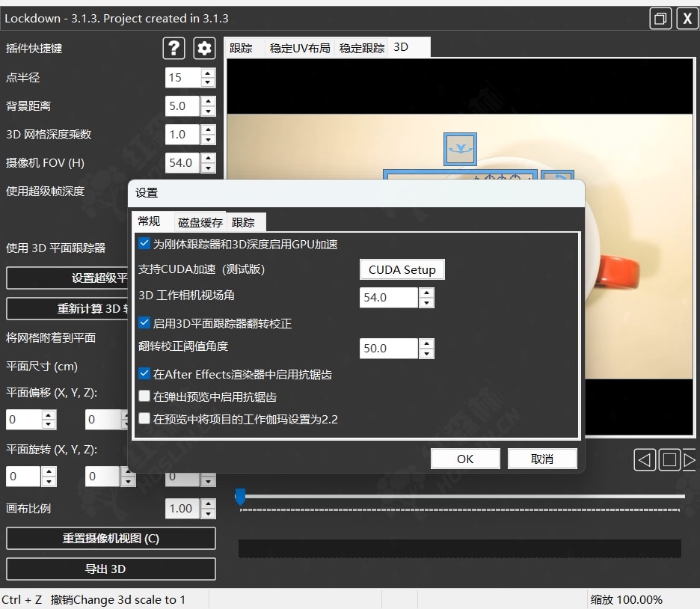Increase 3D 网格深度乘数 with up arrow
This screenshot has height=609, width=700.
[208, 130]
